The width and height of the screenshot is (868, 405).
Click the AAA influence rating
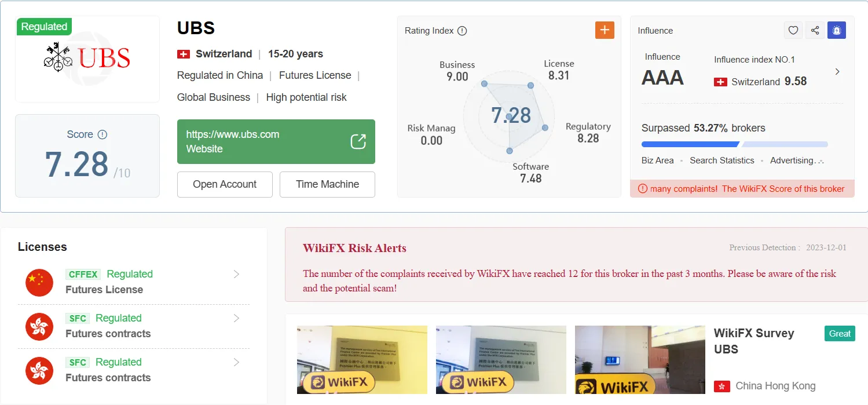[662, 78]
